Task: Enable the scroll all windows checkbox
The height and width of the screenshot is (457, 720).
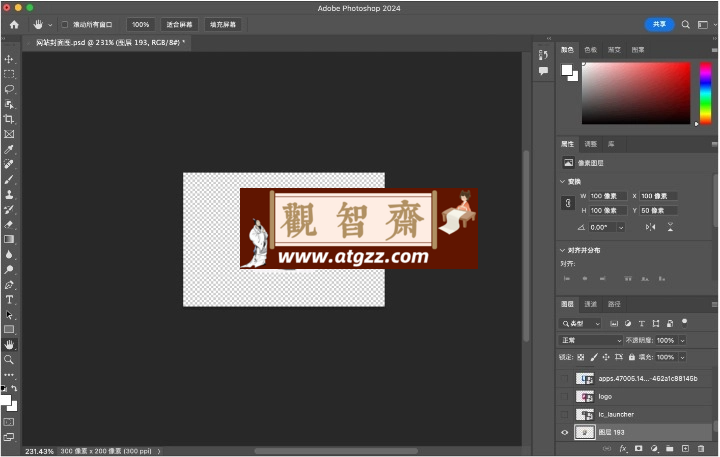Action: (x=65, y=24)
